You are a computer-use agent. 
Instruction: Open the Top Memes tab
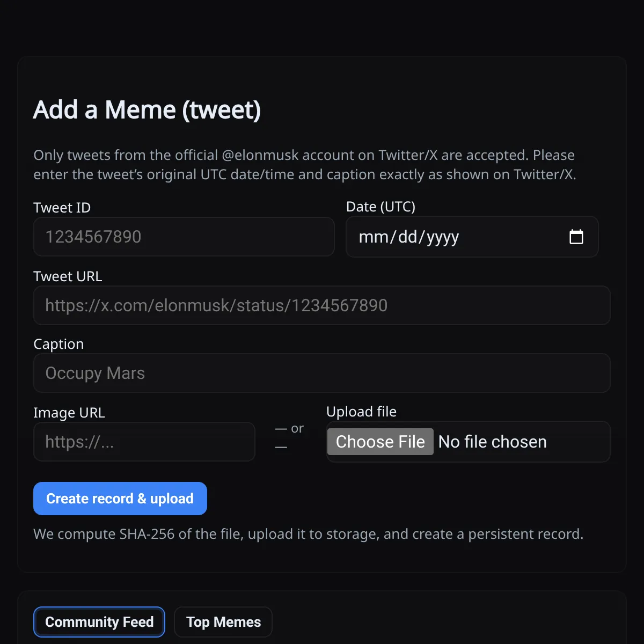tap(223, 622)
